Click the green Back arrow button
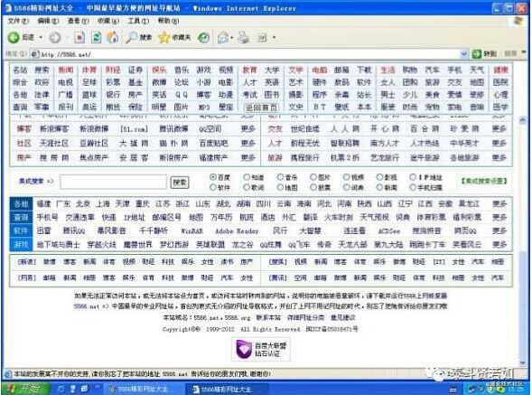 (14, 37)
